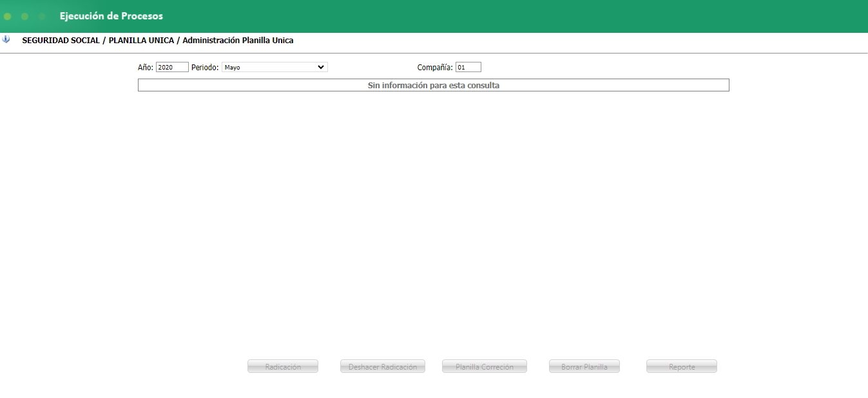
Task: Click the Borrar Planilla button
Action: [x=584, y=366]
